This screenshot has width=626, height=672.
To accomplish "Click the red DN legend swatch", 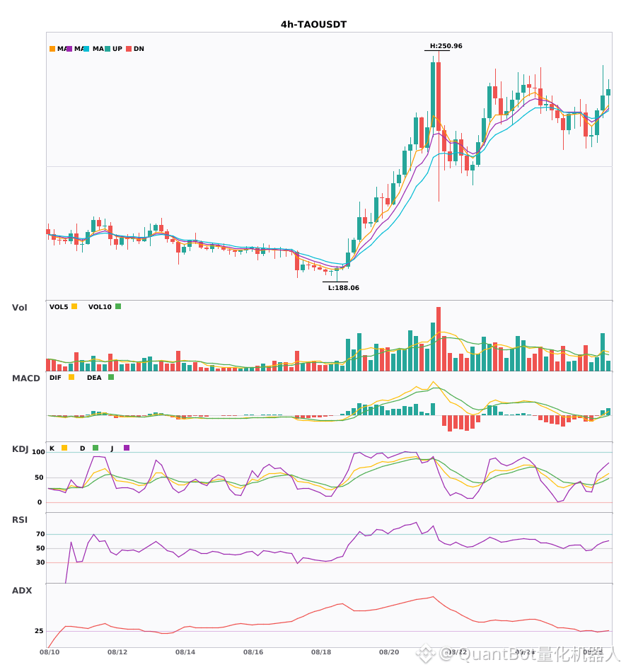I will [129, 49].
